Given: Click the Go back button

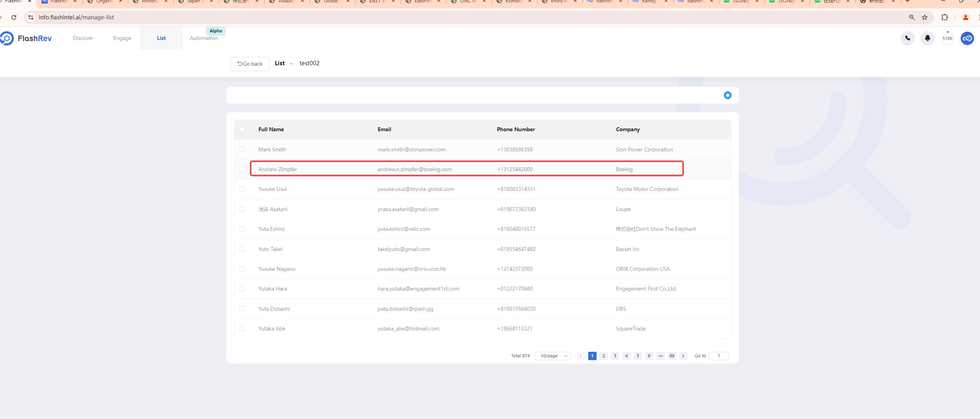Looking at the screenshot, I should (x=250, y=64).
